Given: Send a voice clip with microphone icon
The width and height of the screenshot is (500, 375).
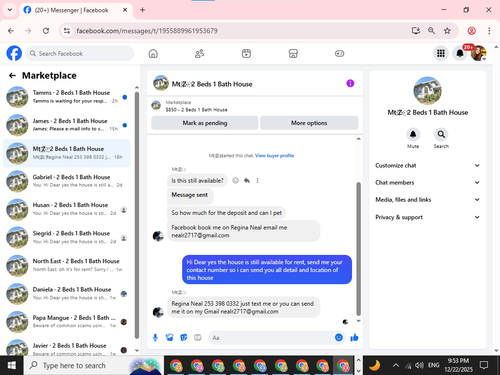Looking at the screenshot, I should click(x=155, y=338).
